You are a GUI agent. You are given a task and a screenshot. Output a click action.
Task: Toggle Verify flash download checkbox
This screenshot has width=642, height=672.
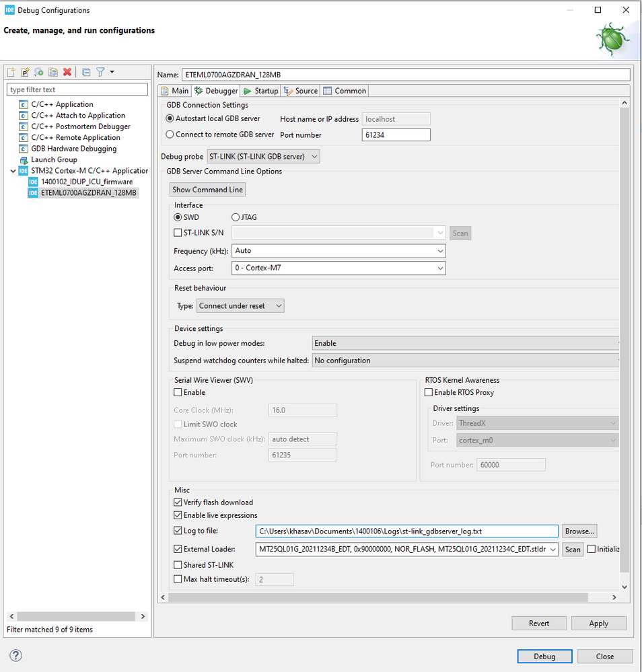pos(178,502)
